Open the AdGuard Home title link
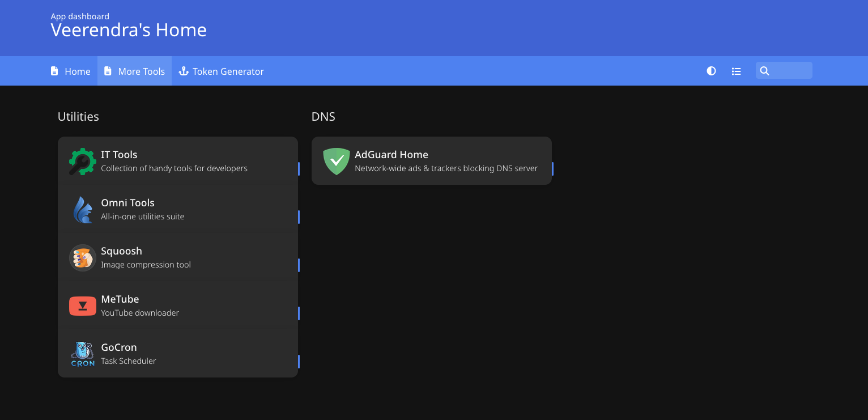 tap(392, 155)
